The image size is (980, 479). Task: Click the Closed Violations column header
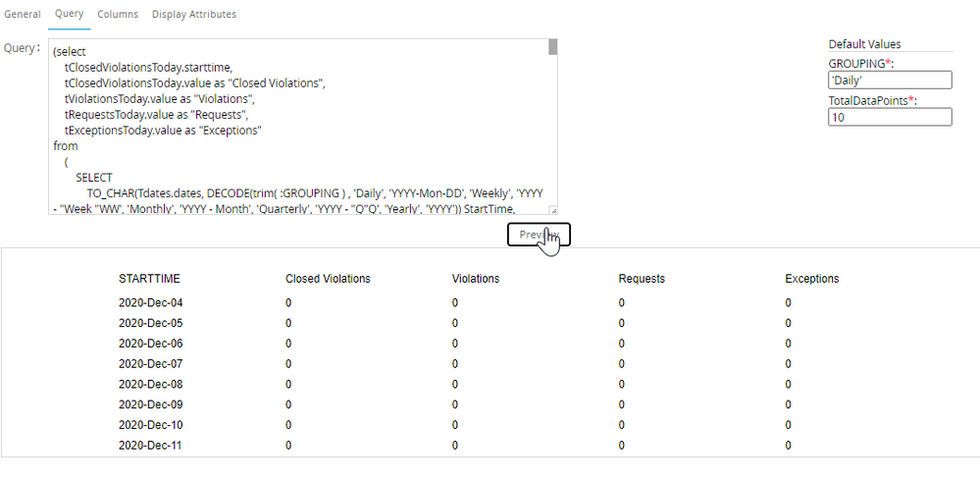click(328, 279)
